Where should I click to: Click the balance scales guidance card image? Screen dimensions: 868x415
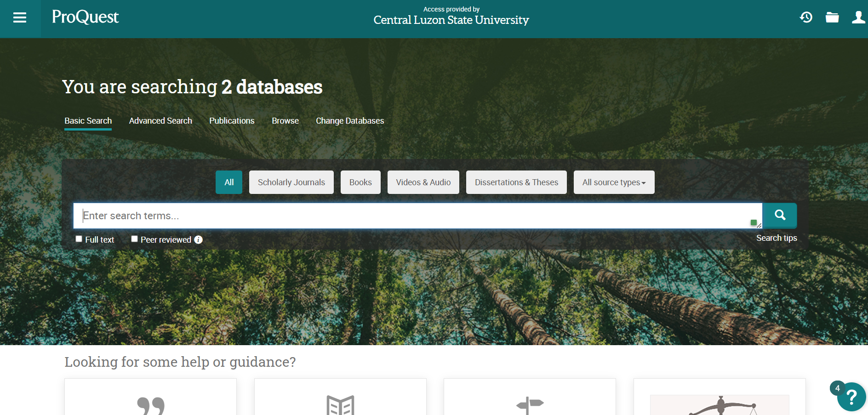point(720,405)
